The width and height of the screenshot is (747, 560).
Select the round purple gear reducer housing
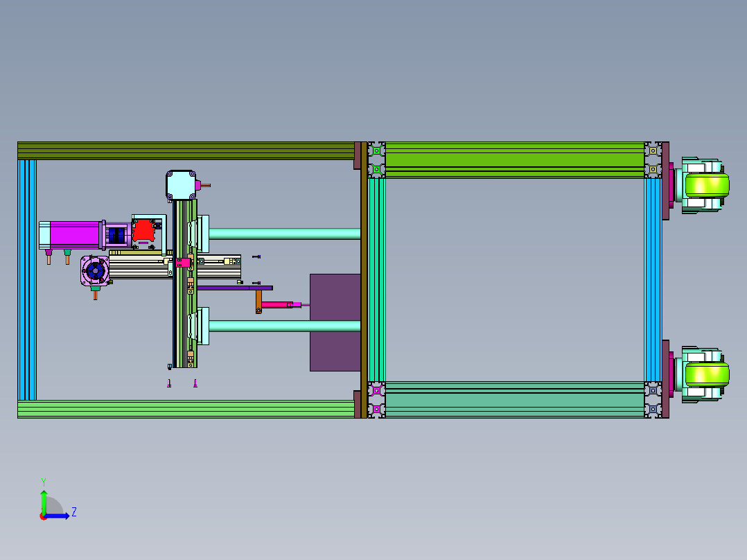95,271
